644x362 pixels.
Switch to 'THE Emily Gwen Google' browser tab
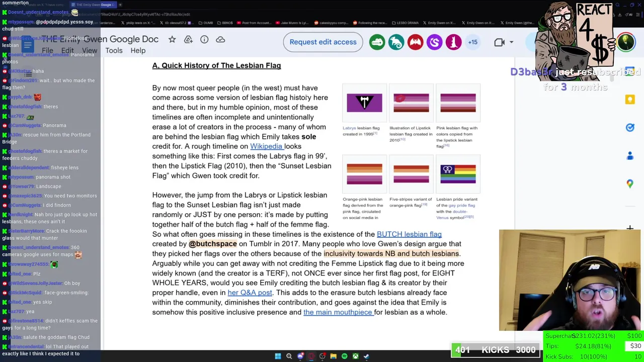tap(93, 5)
